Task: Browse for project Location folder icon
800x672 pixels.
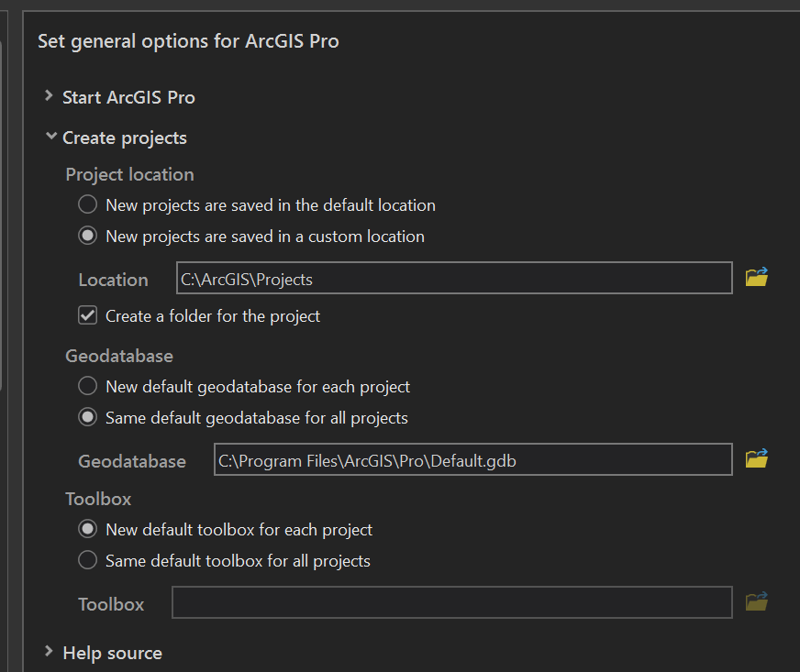Action: click(756, 278)
